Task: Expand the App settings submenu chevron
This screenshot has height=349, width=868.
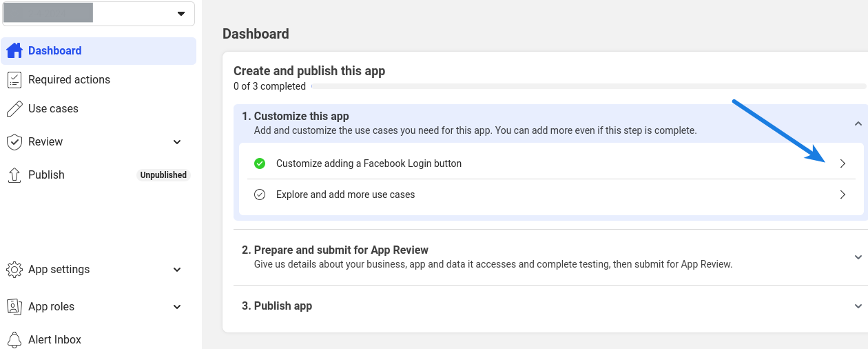Action: click(177, 270)
